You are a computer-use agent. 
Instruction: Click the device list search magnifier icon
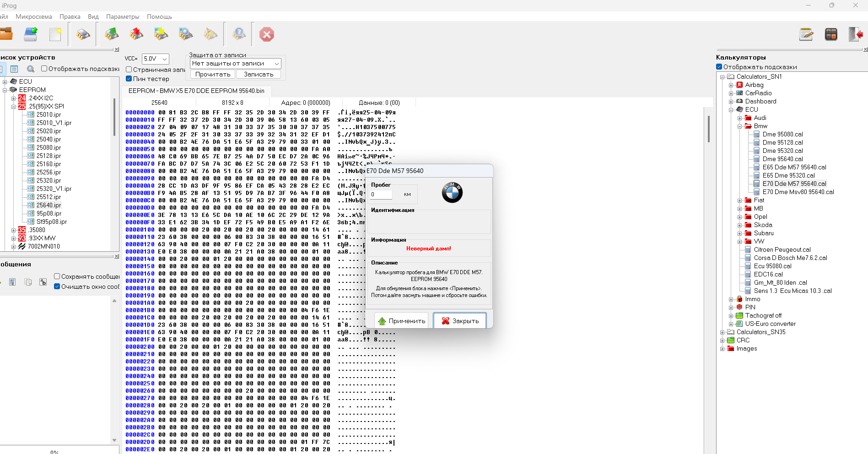tap(31, 69)
